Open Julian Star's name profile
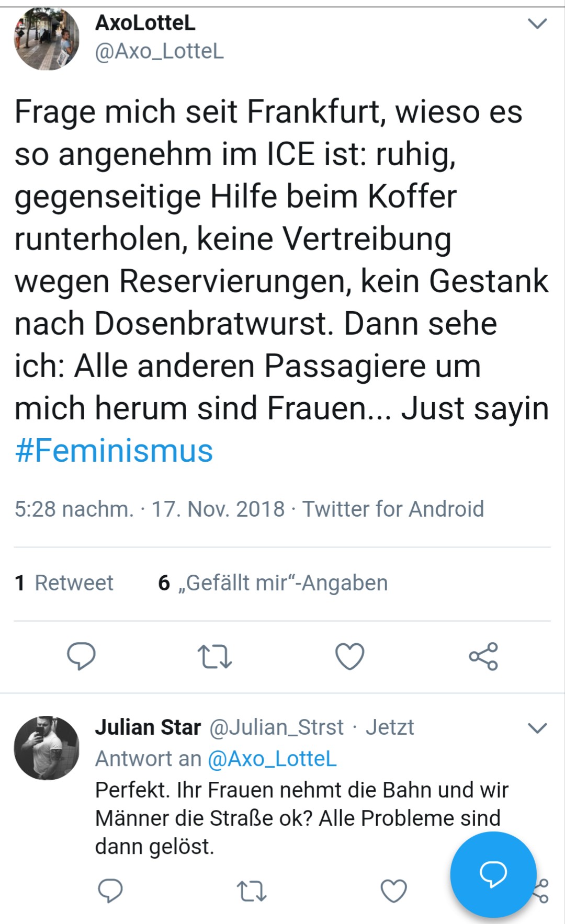 pos(148,727)
